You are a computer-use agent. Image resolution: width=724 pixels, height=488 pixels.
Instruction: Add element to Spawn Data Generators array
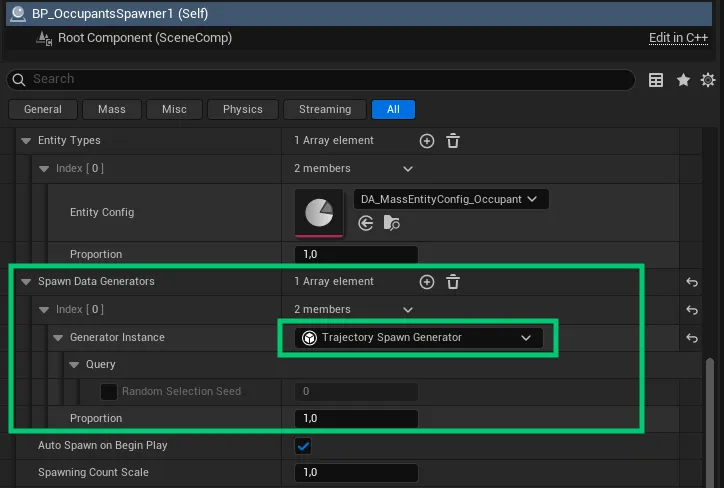point(427,282)
